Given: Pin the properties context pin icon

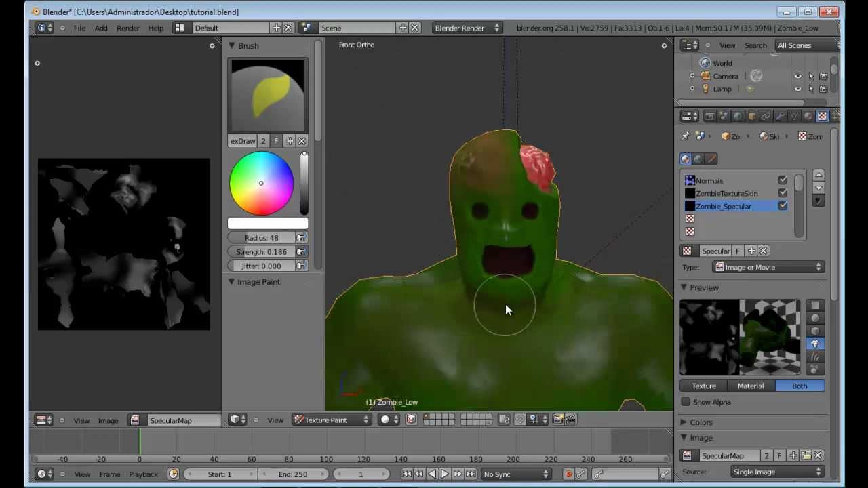Looking at the screenshot, I should tap(686, 136).
